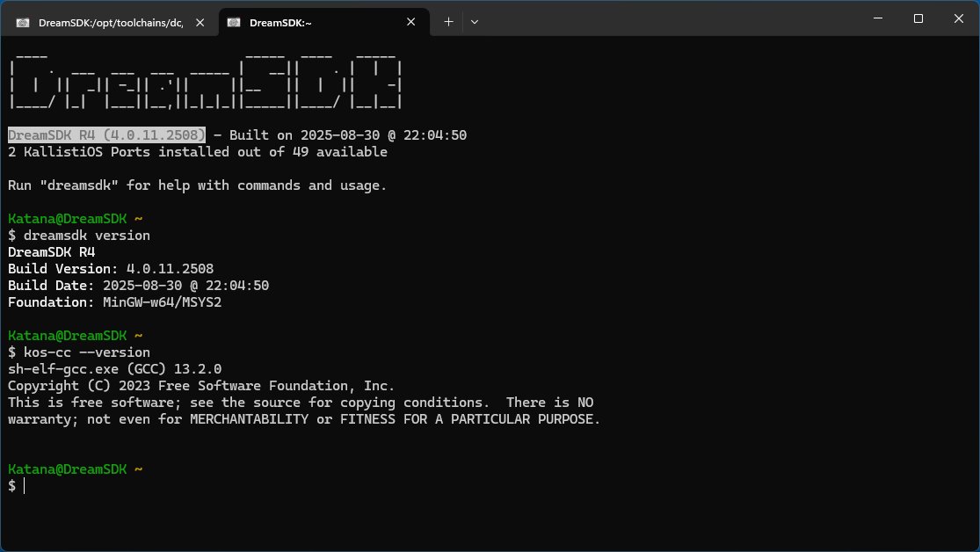The height and width of the screenshot is (552, 980).
Task: Click the 'Foundation: MinGW-w64/MSYS2' line
Action: [115, 302]
